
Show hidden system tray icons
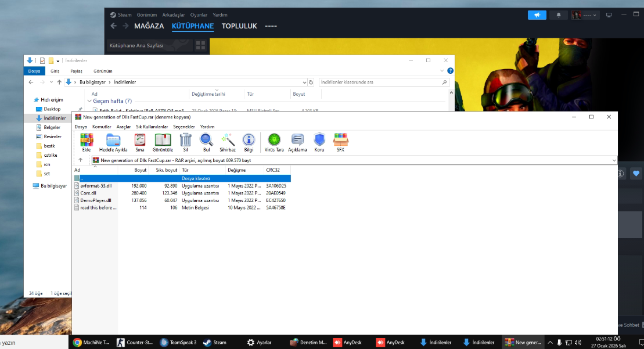click(x=551, y=343)
